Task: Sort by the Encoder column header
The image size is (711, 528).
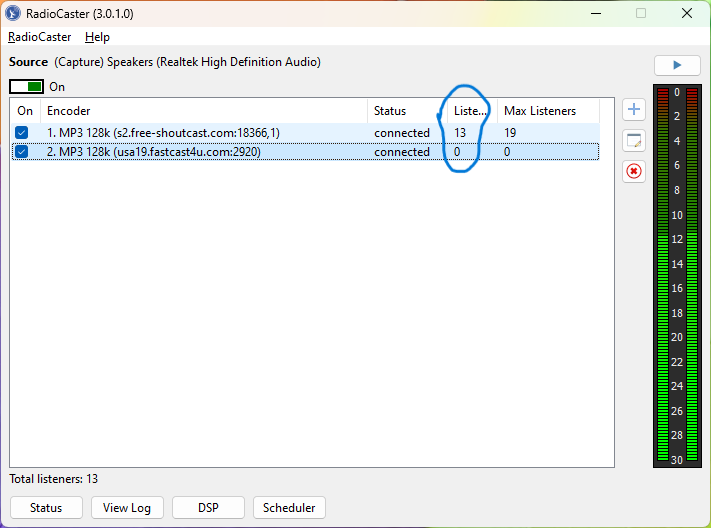Action: pyautogui.click(x=204, y=111)
